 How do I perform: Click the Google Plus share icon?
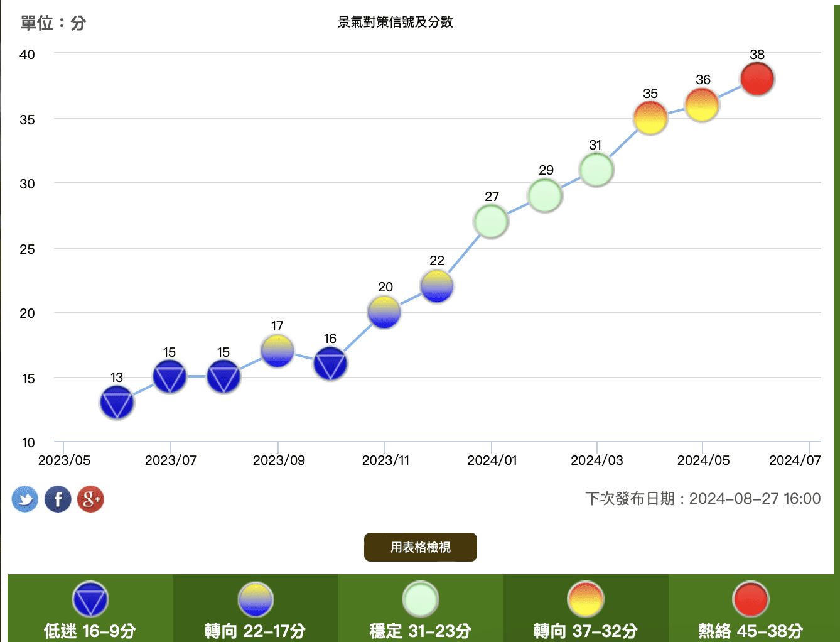click(90, 499)
